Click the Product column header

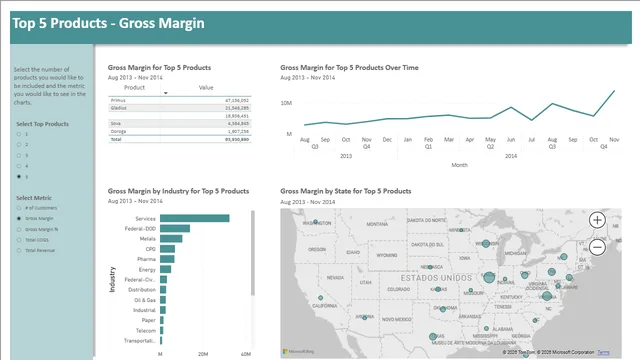coord(134,87)
